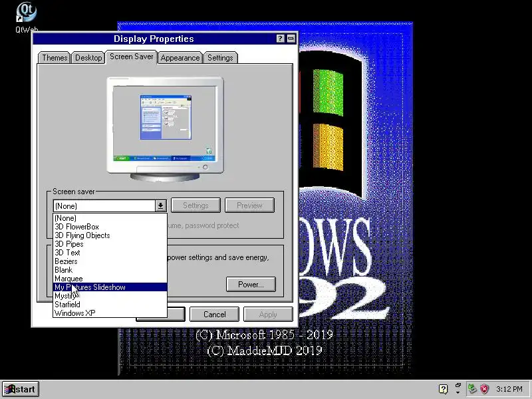Screen dimensions: 532x399
Task: Select 3D Pipes screen saver
Action: pyautogui.click(x=110, y=244)
